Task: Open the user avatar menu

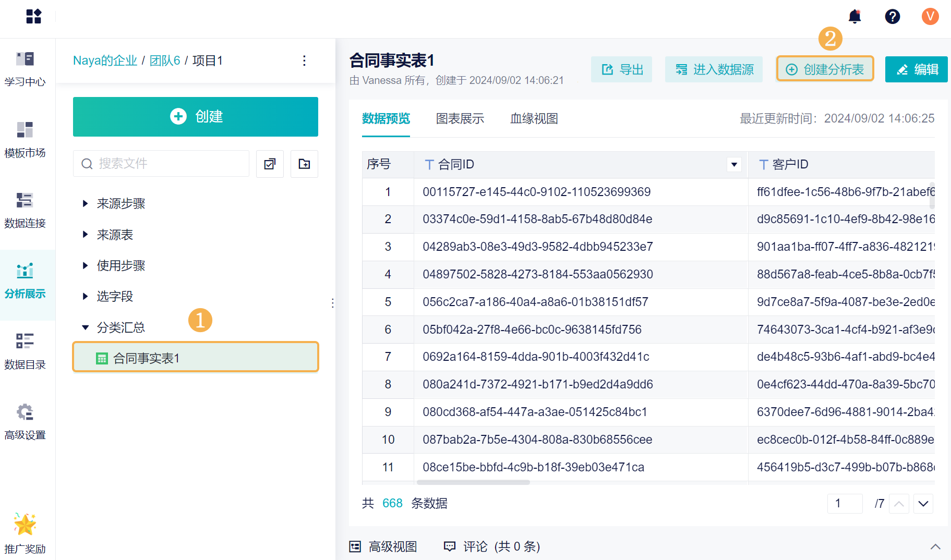Action: point(930,17)
